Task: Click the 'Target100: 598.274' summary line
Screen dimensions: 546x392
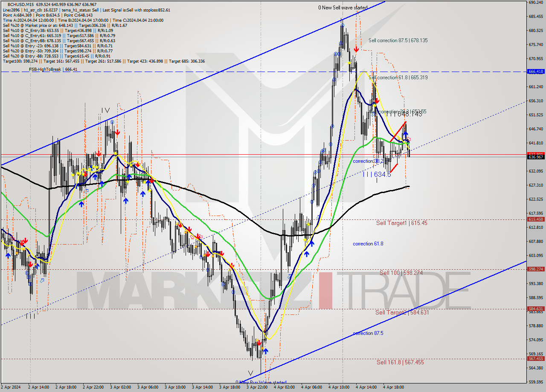Action: click(x=104, y=61)
